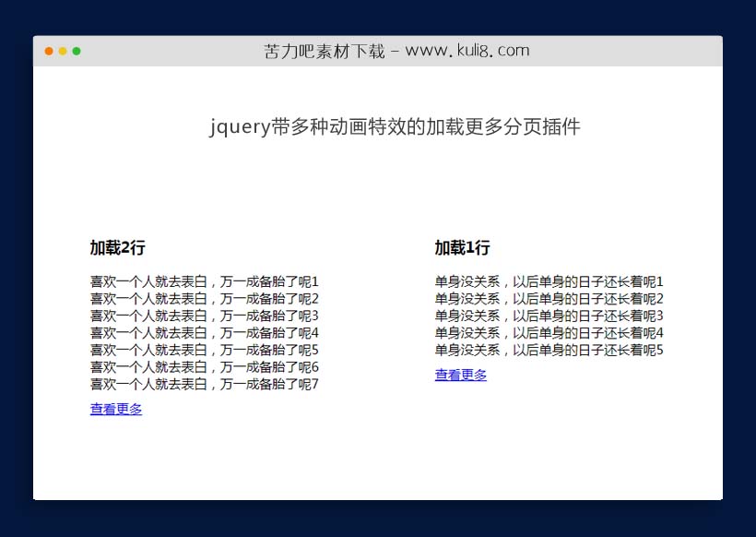Screen dimensions: 756x537
Task: Click the 加载1行 section heading
Action: click(x=460, y=247)
